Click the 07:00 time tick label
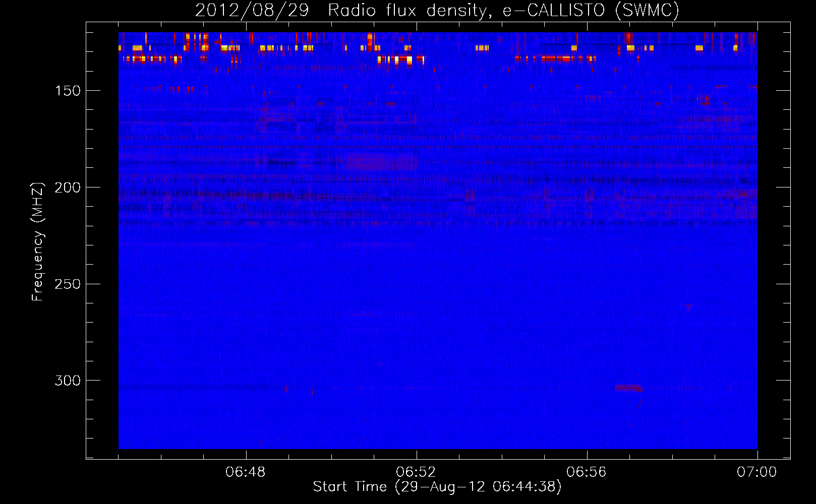The width and height of the screenshot is (816, 504). point(757,472)
